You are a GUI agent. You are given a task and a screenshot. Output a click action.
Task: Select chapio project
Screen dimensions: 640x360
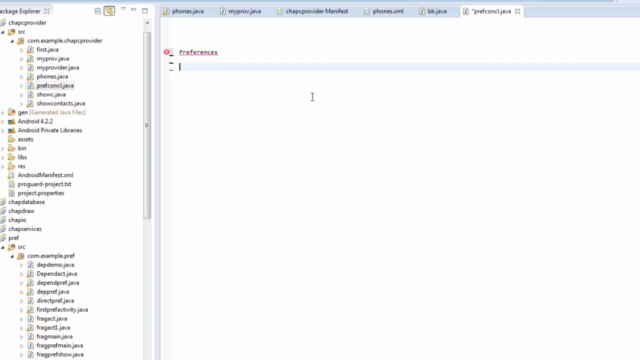coord(17,220)
